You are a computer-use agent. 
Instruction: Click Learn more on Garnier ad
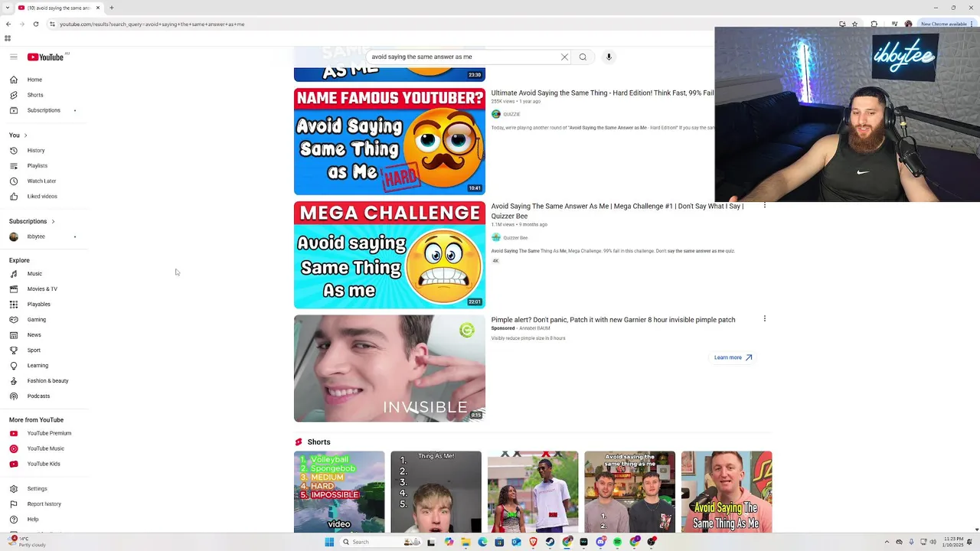[x=733, y=357]
